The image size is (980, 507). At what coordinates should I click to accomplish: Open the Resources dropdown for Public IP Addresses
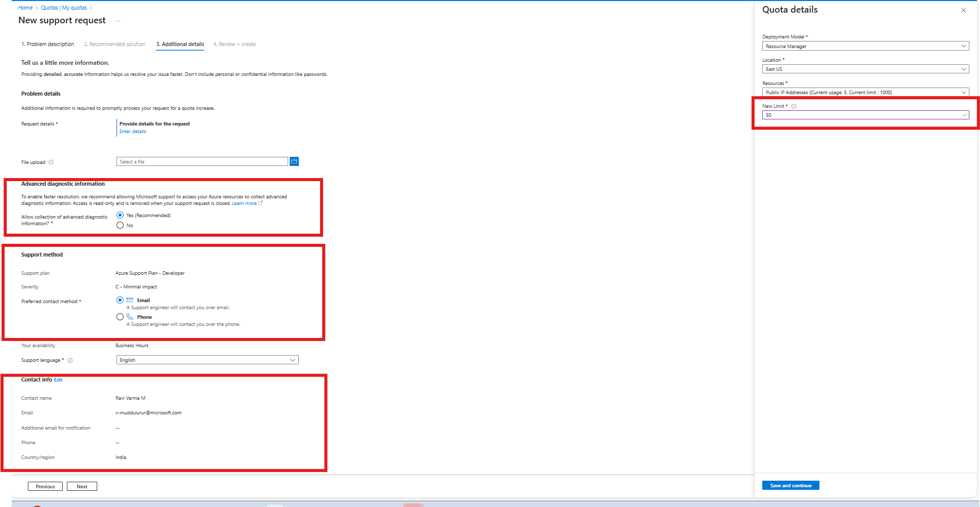point(866,92)
